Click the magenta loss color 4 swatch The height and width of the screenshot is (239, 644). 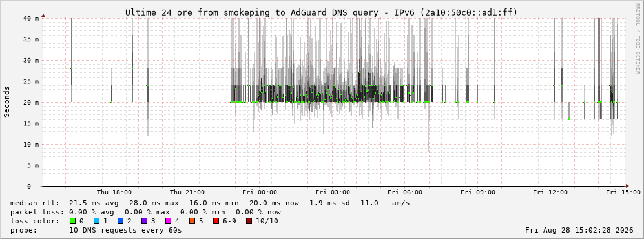168,221
